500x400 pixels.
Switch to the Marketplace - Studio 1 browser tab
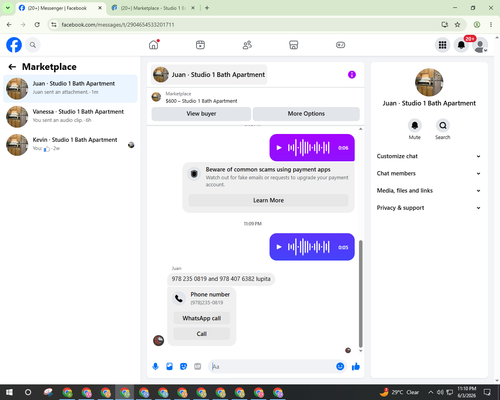(x=153, y=8)
